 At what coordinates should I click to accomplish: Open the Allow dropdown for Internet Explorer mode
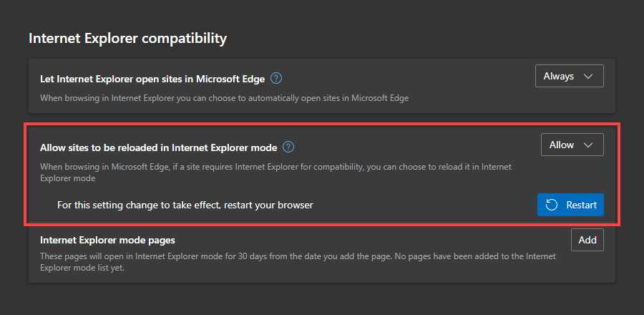tap(572, 145)
